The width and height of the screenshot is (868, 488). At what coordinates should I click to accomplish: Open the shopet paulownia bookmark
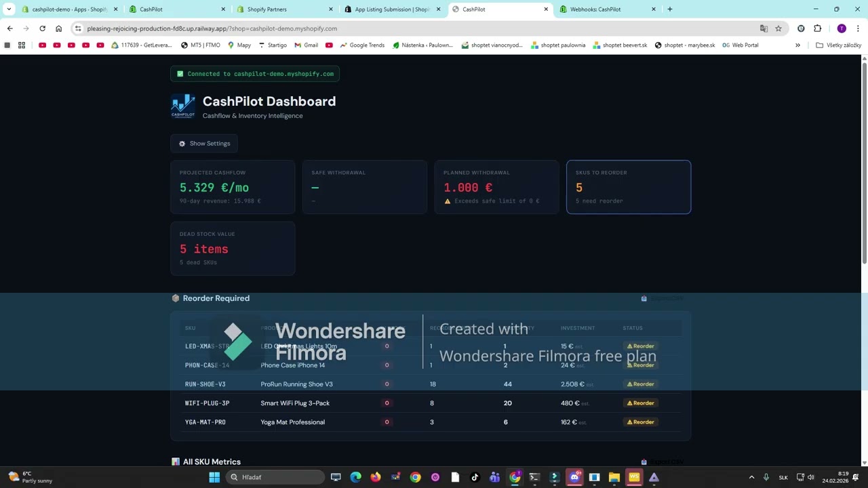click(558, 45)
